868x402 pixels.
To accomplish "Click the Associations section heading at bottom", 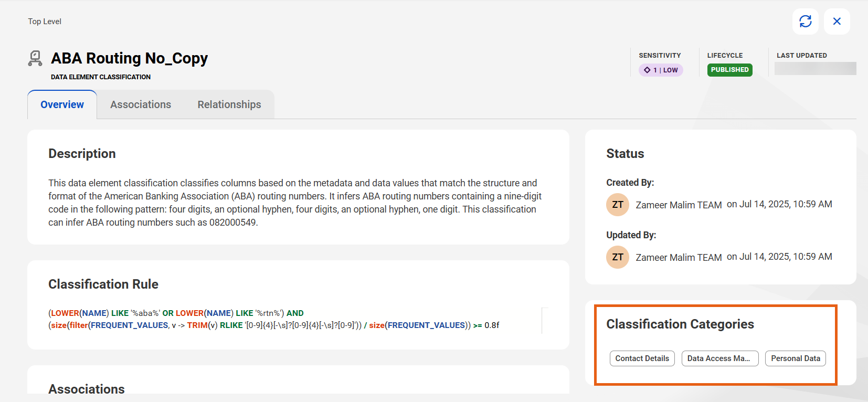I will [87, 389].
